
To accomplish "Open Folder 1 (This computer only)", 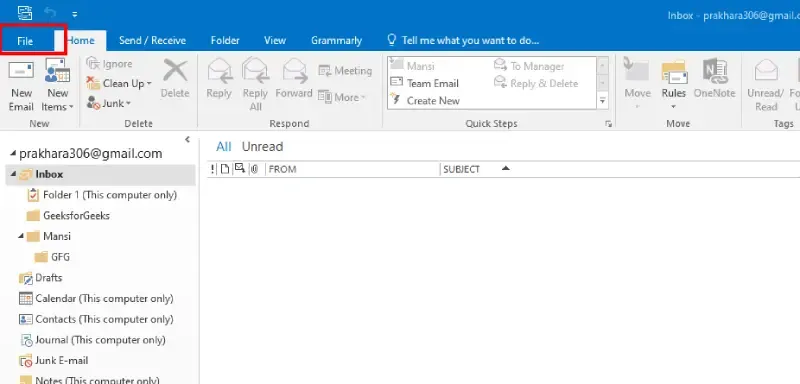I will pos(102,195).
